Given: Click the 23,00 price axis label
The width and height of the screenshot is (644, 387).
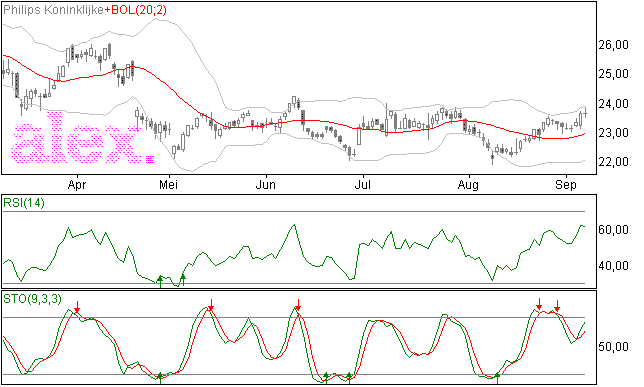Looking at the screenshot, I should [614, 133].
